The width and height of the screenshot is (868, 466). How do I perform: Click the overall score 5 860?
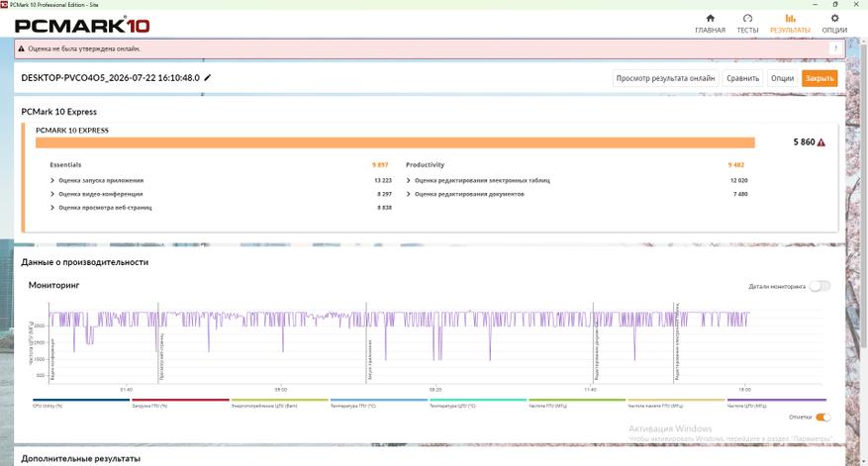(x=804, y=142)
